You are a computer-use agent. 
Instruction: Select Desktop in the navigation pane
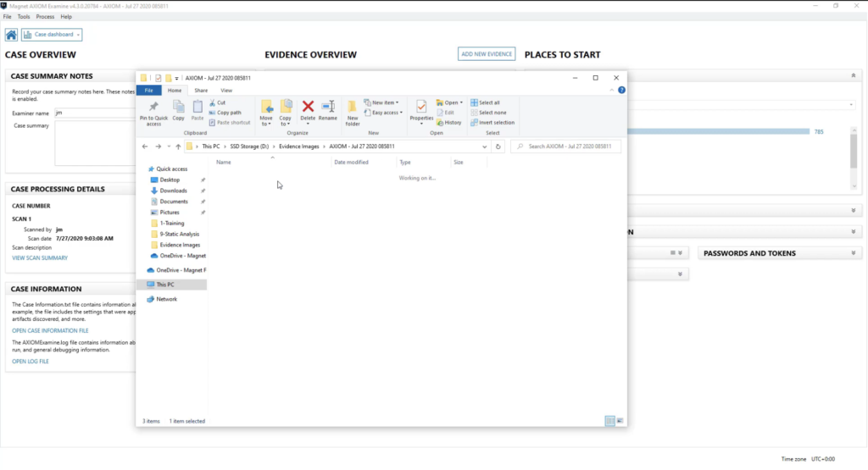(x=170, y=180)
